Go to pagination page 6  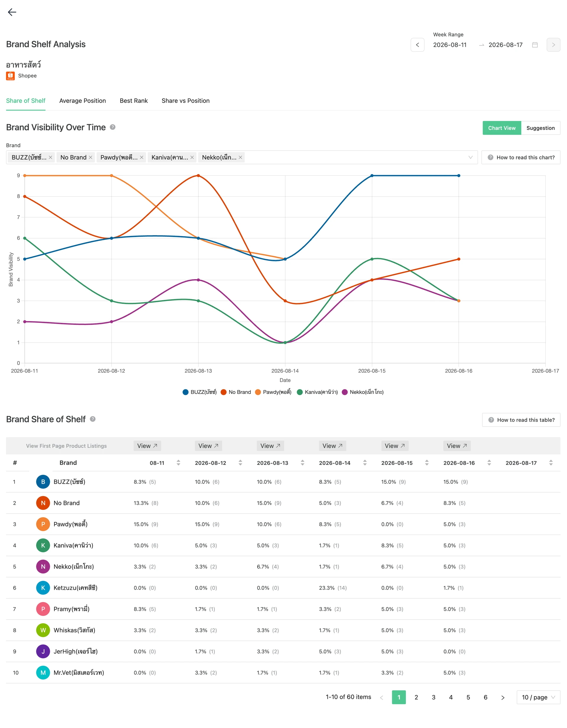(x=485, y=697)
